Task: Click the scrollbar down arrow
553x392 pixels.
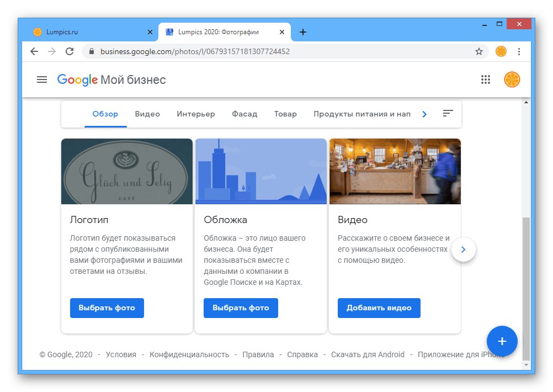Action: click(x=526, y=365)
